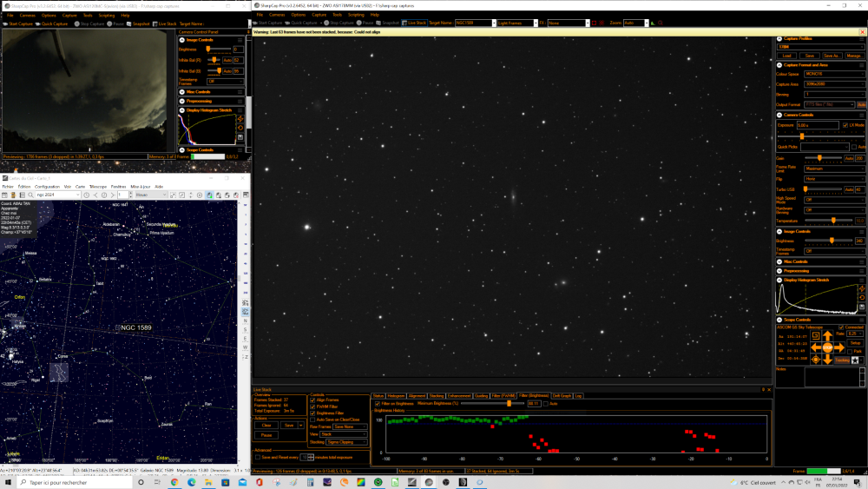The image size is (868, 489).
Task: Click the scope move right arrow
Action: [839, 347]
